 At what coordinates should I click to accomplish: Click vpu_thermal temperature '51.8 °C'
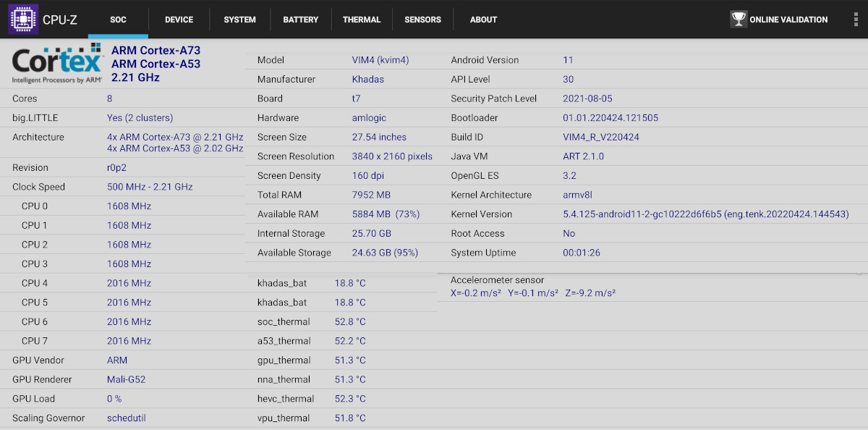350,418
